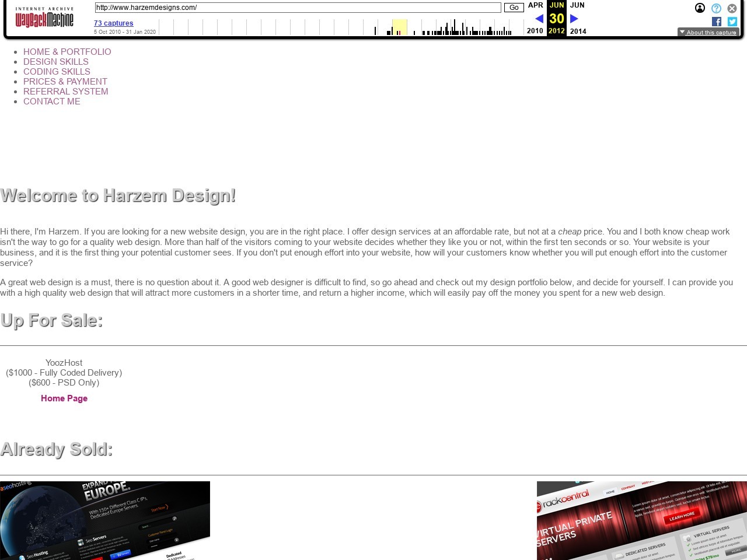Go to previous capture with left arrow
This screenshot has width=747, height=560.
point(539,19)
